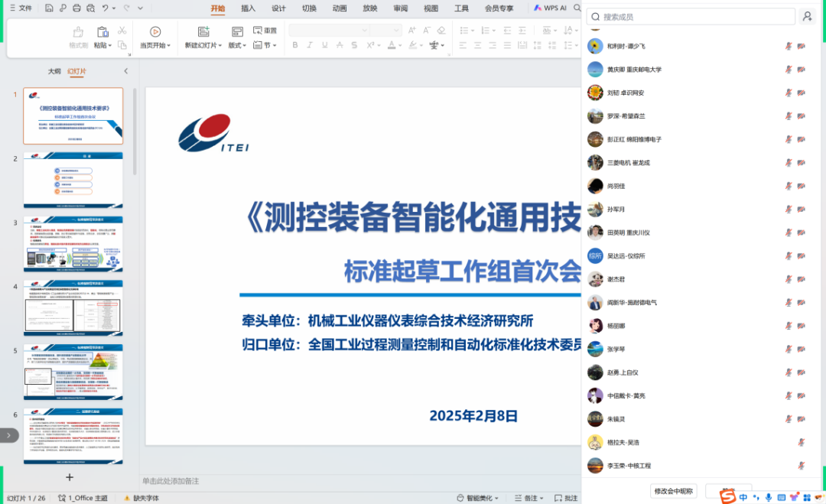Toggle camera for 刘韧 卓识网安

coord(801,93)
